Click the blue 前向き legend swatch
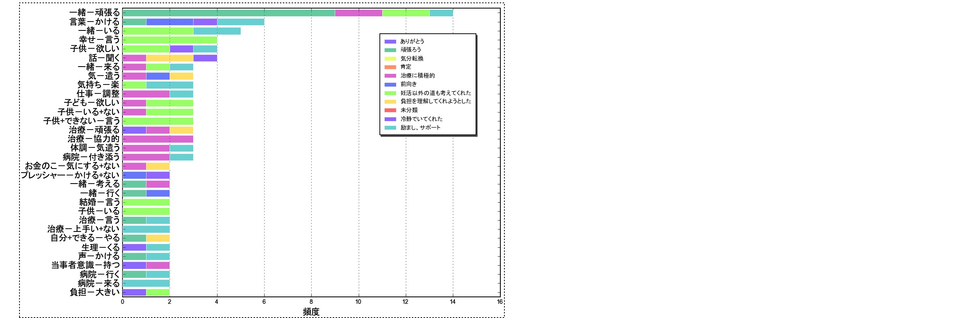The image size is (980, 318). (x=390, y=84)
